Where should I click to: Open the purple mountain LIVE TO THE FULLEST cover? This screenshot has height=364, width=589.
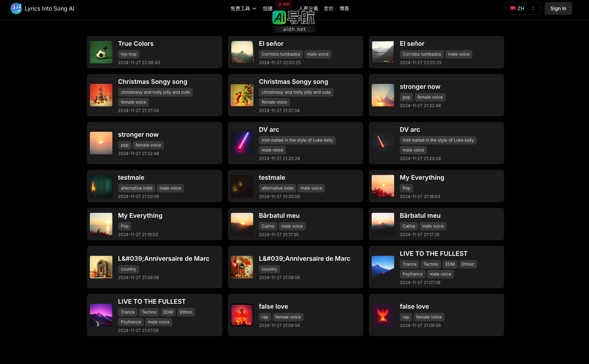(x=101, y=315)
